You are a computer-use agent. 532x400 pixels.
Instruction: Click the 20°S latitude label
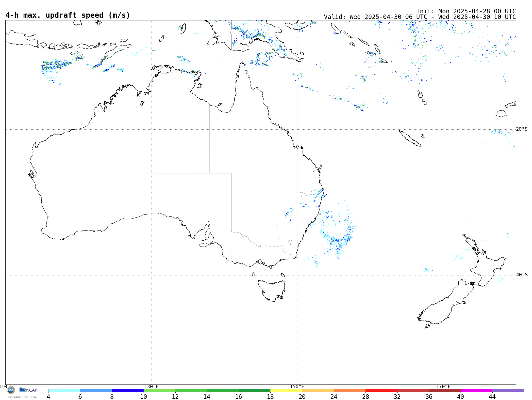tap(522, 129)
